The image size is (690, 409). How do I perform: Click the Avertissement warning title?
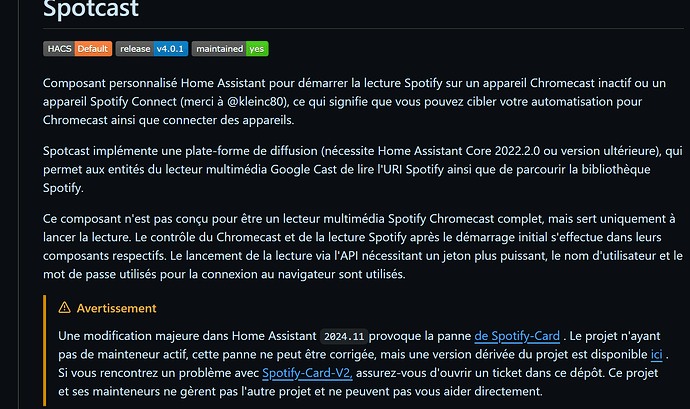pos(118,308)
